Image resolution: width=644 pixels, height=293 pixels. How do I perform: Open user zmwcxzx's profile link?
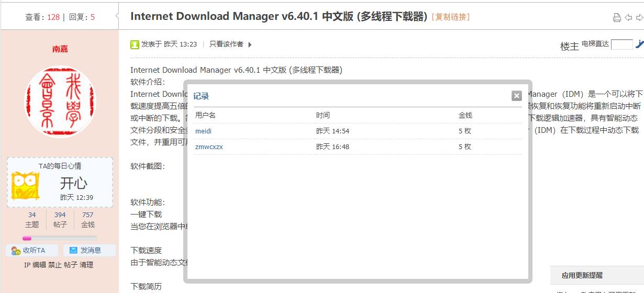click(209, 146)
